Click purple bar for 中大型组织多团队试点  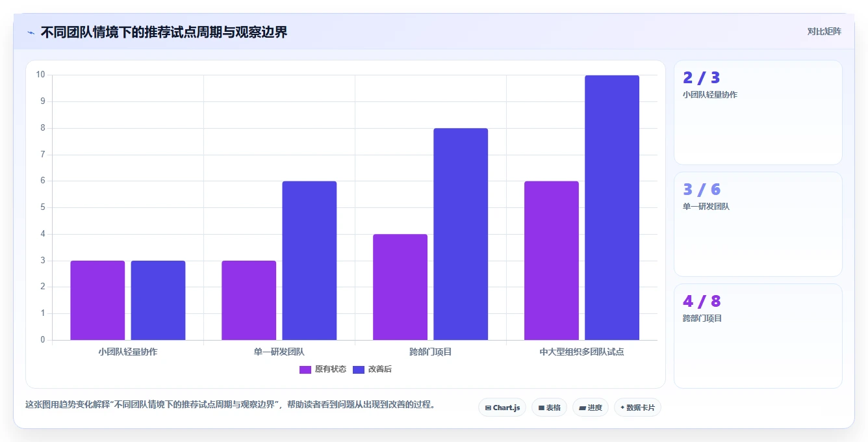pyautogui.click(x=552, y=261)
